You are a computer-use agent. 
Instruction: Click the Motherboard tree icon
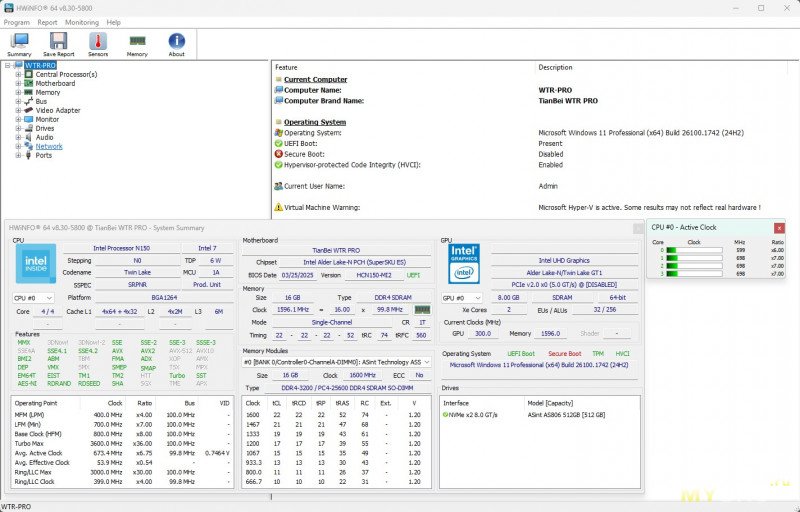tap(29, 83)
